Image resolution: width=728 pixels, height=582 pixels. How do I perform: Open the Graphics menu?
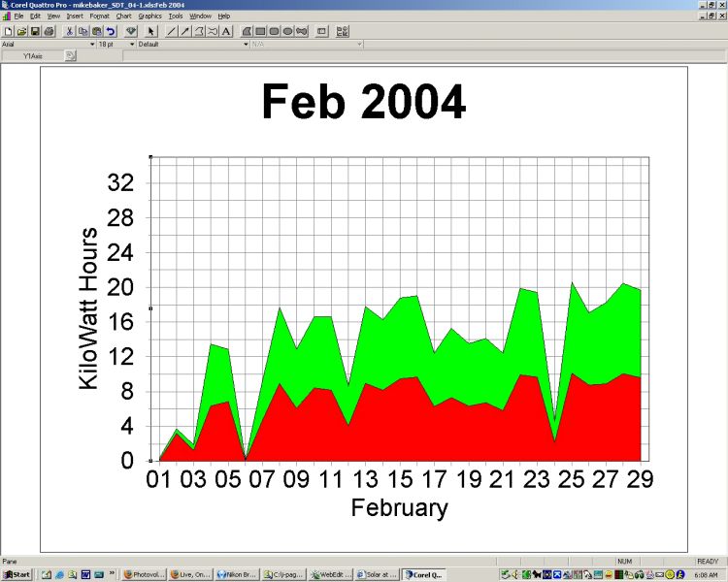tap(149, 16)
